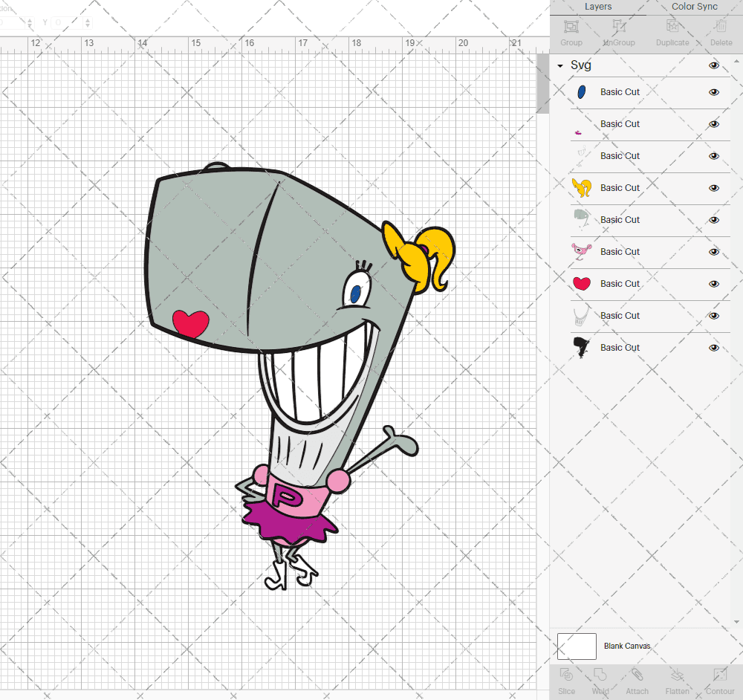This screenshot has height=700, width=743.
Task: Toggle visibility of the yellow hair layer
Action: pyautogui.click(x=713, y=188)
